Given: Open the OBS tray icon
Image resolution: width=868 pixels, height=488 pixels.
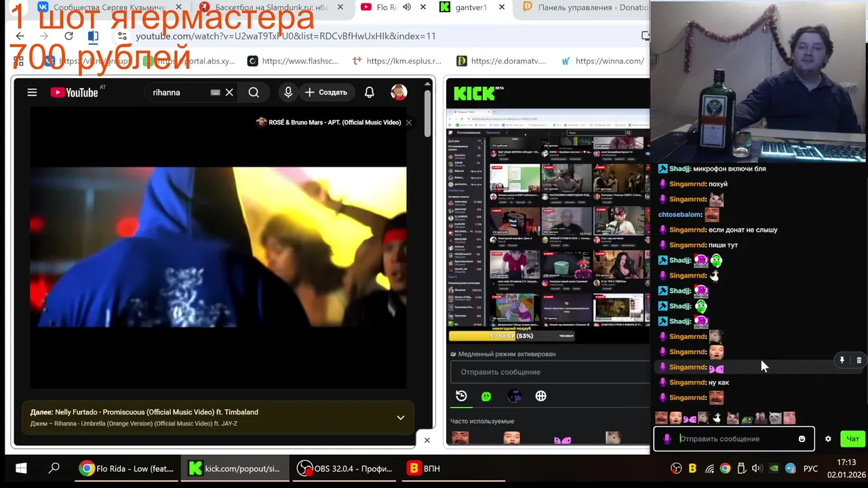Looking at the screenshot, I should [676, 468].
